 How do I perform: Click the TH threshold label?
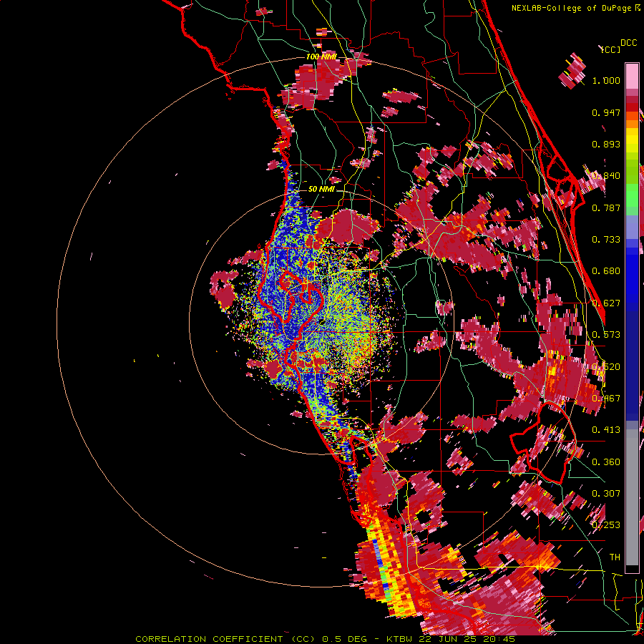tap(615, 557)
